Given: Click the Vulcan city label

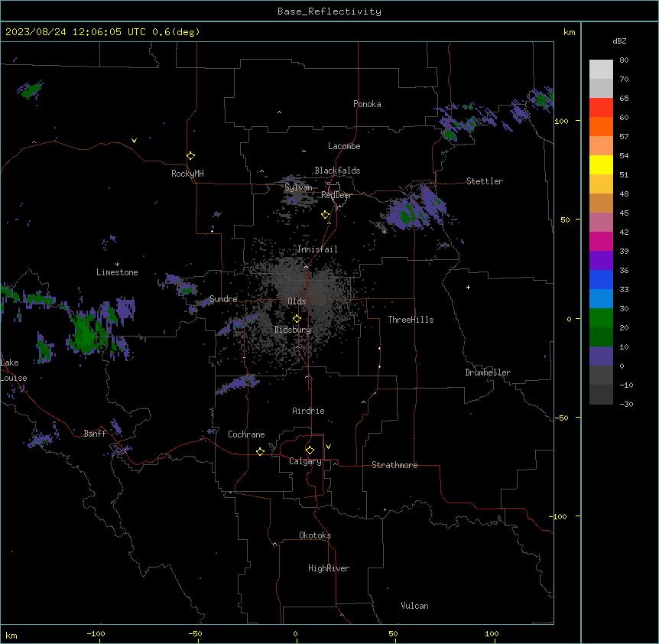Looking at the screenshot, I should tap(414, 606).
